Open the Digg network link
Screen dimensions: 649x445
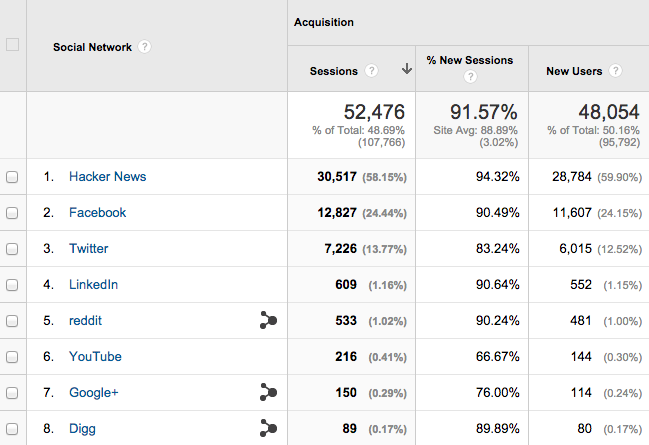point(82,429)
